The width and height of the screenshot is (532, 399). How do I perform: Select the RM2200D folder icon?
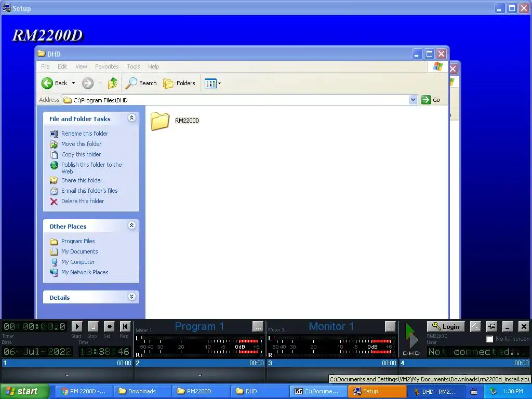click(x=160, y=121)
